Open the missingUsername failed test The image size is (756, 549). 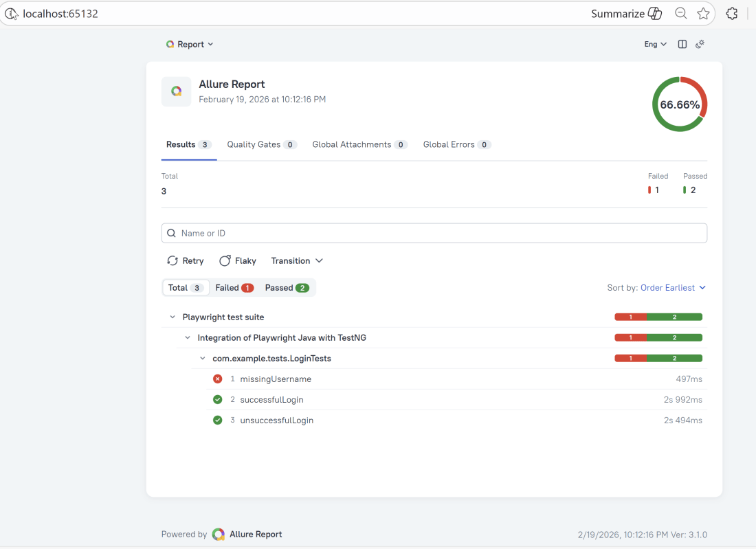[x=276, y=379]
